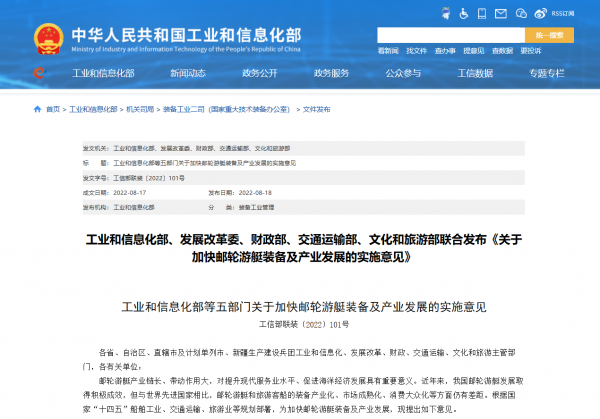This screenshot has height=419, width=600.
Task: Click the orange swirl icon beside navigation
Action: pyautogui.click(x=39, y=73)
